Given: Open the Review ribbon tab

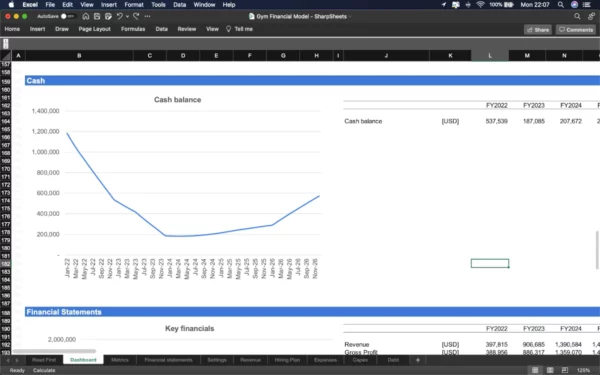Looking at the screenshot, I should pyautogui.click(x=187, y=29).
